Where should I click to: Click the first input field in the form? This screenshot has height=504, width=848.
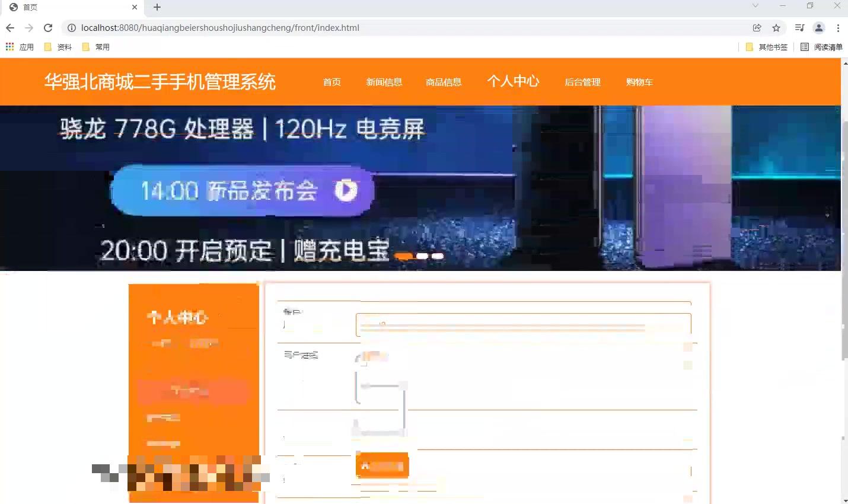pyautogui.click(x=523, y=325)
